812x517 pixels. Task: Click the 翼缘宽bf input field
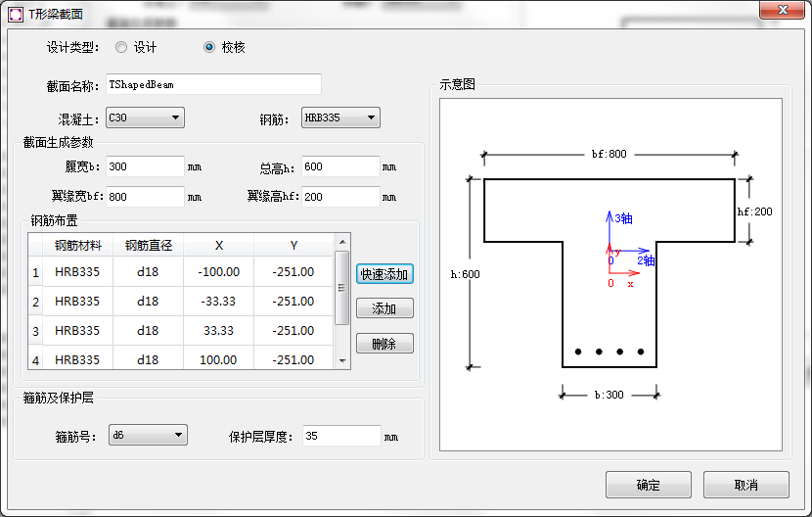tap(145, 197)
